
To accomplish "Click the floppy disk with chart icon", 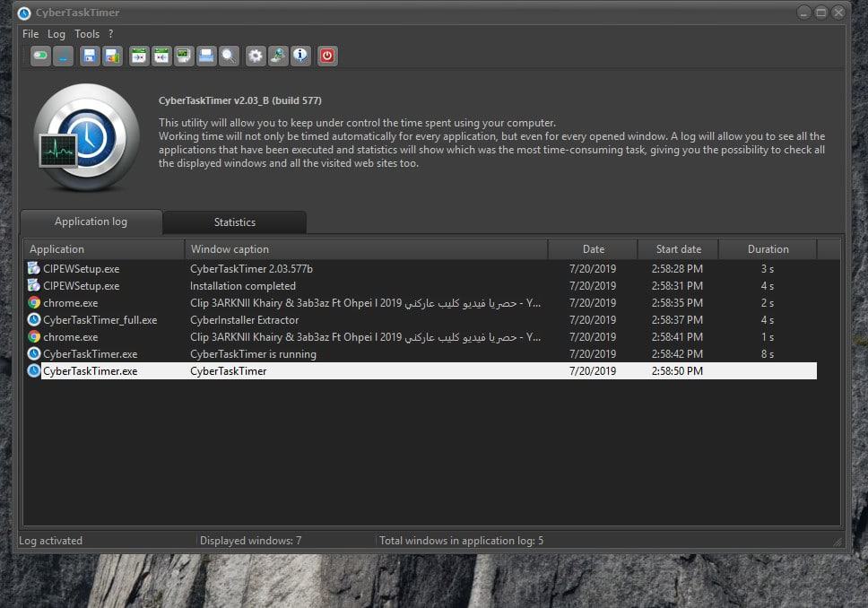I will (x=112, y=56).
